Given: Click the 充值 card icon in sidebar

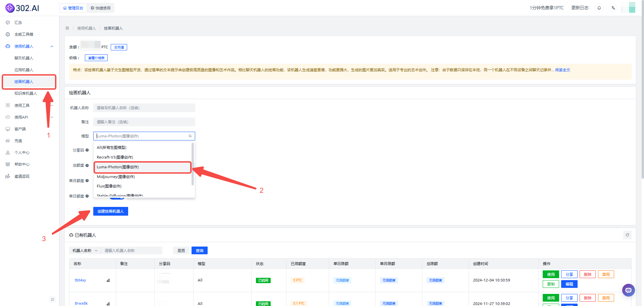Looking at the screenshot, I should click(8, 141).
